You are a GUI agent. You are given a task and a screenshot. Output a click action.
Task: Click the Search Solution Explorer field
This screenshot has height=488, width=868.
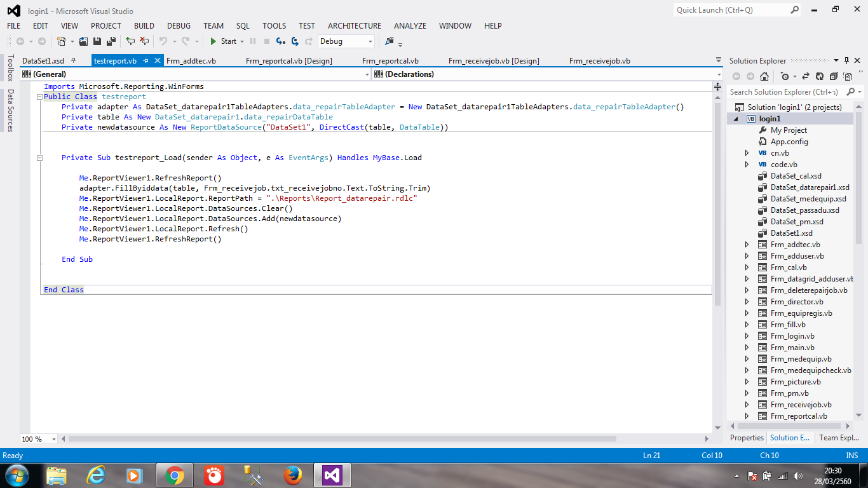[787, 92]
